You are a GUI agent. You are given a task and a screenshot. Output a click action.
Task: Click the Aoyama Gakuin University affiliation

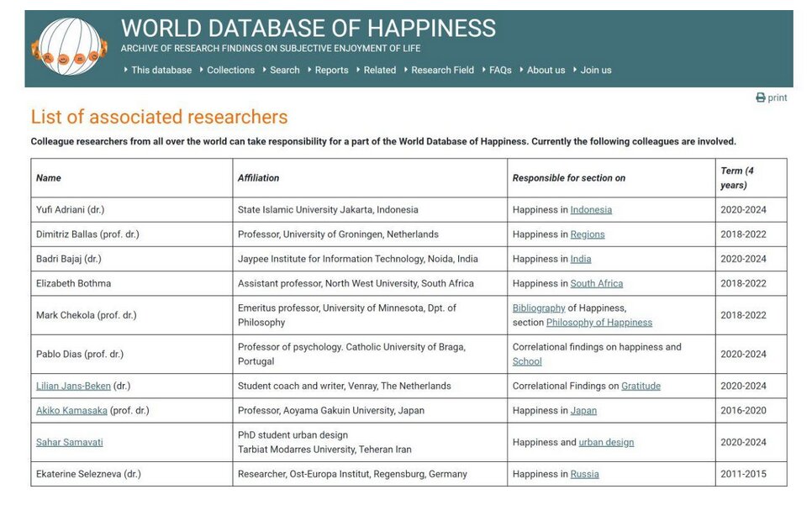pyautogui.click(x=331, y=410)
